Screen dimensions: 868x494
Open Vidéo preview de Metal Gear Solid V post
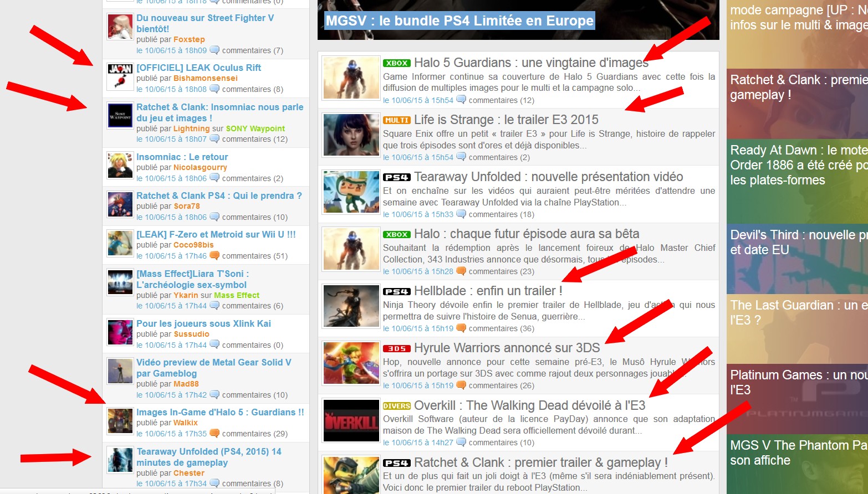[x=213, y=368]
